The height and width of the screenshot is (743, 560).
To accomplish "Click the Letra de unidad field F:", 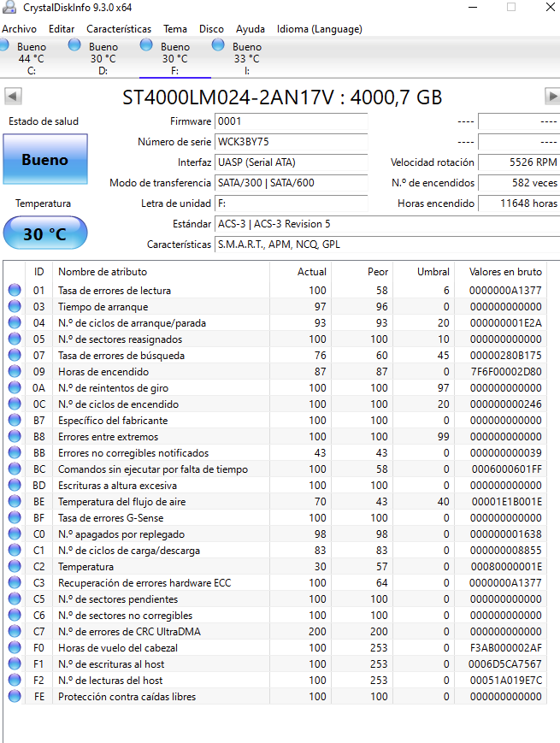I will click(x=292, y=203).
